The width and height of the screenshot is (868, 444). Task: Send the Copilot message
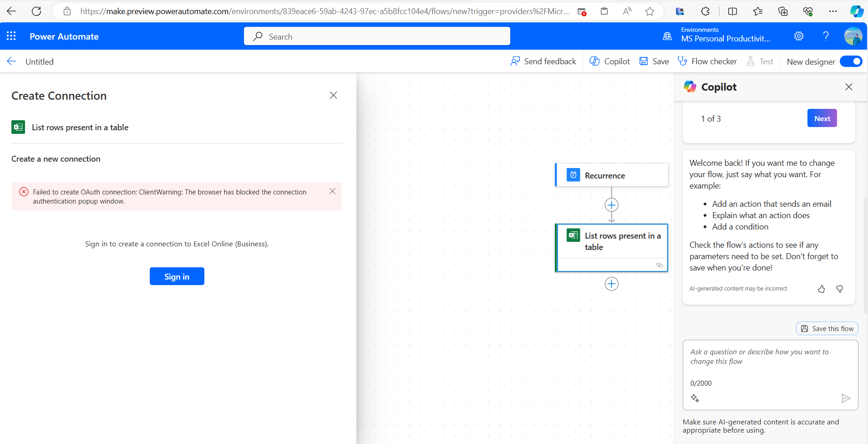pos(846,398)
